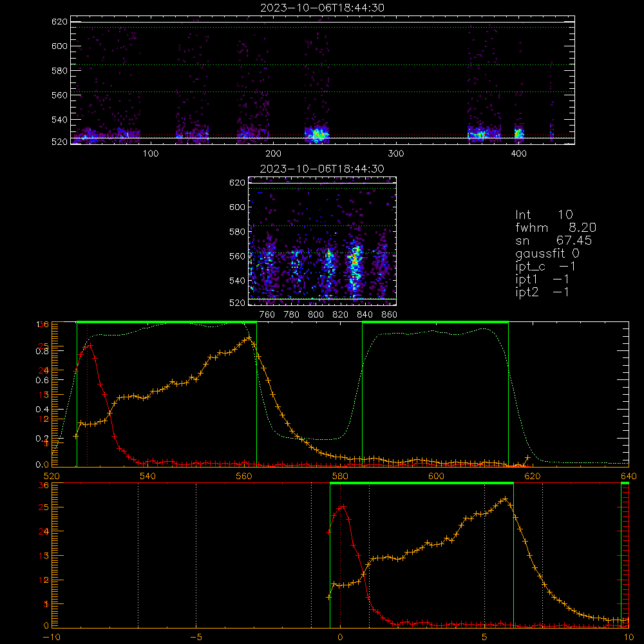Click y-axis label 0.4 on profile plot
This screenshot has height=644, width=644.
(43, 409)
